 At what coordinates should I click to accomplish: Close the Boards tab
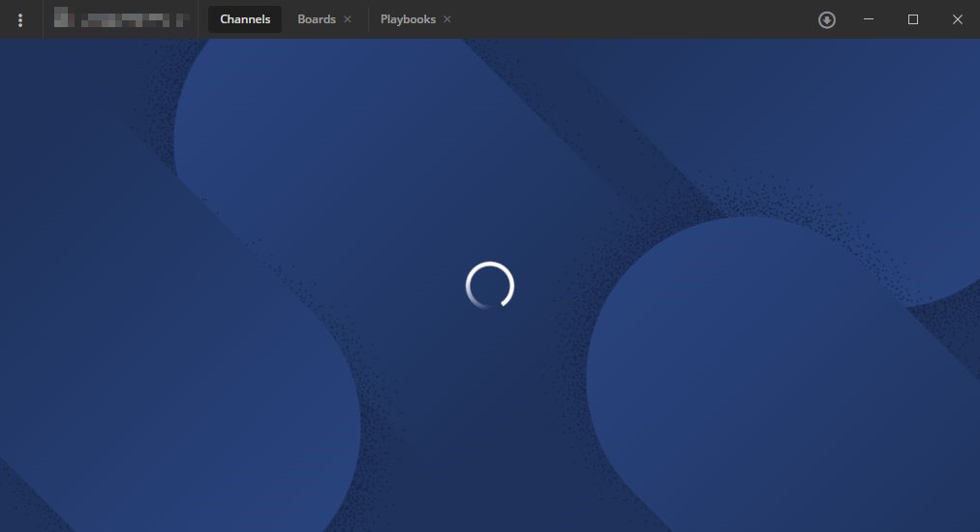pos(348,19)
